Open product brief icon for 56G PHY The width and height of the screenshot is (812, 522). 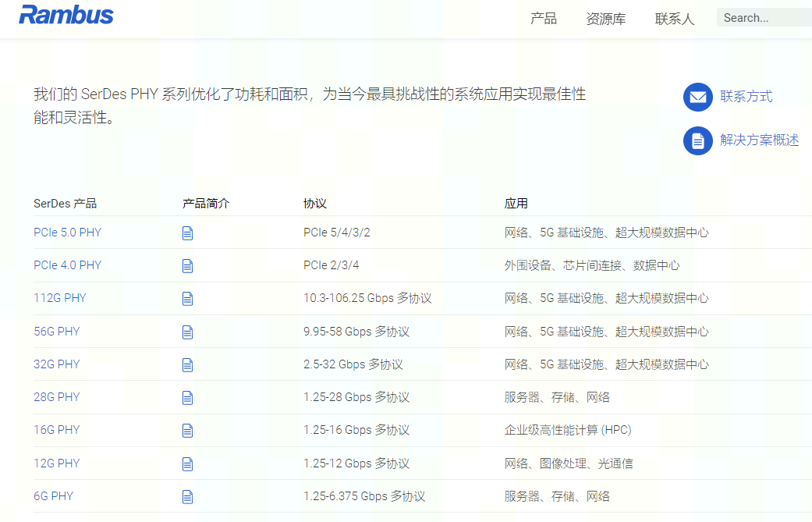pyautogui.click(x=187, y=332)
